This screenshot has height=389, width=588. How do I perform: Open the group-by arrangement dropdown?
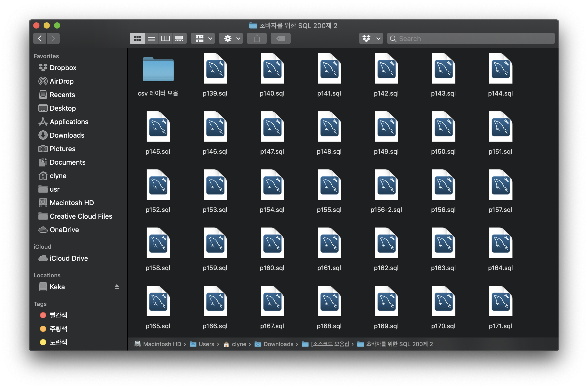click(203, 38)
